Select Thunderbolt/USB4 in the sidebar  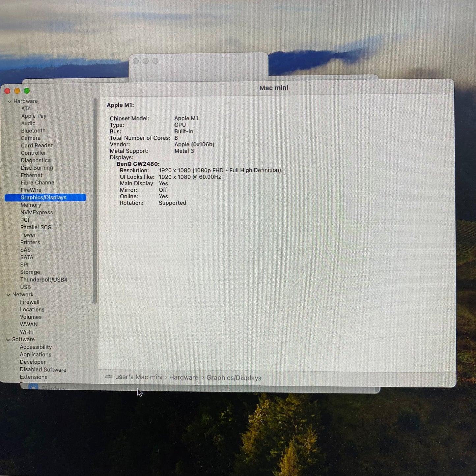[44, 280]
